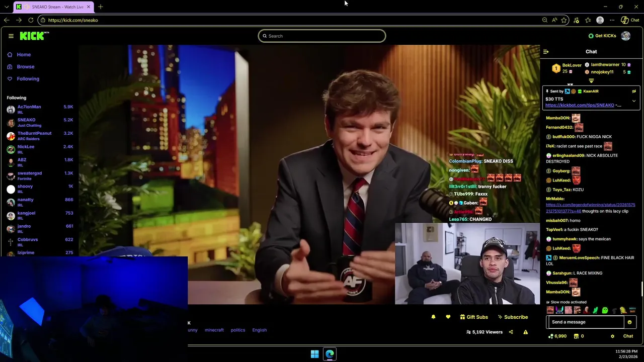This screenshot has width=644, height=362.
Task: Insert the green lizard quick emote
Action: 596,310
